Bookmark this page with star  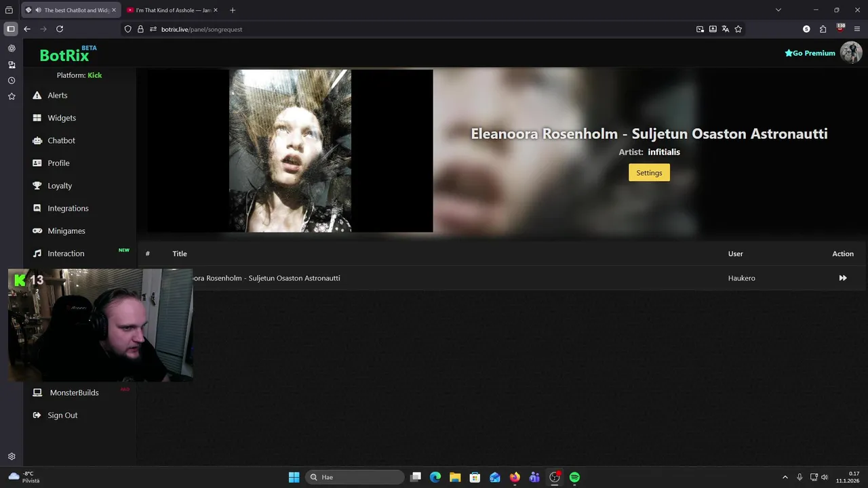pyautogui.click(x=738, y=29)
